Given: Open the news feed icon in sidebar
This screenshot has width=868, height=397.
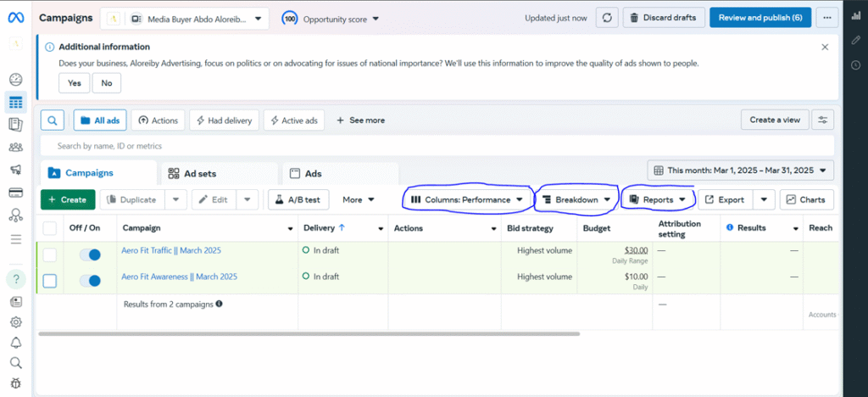Looking at the screenshot, I should point(16,302).
